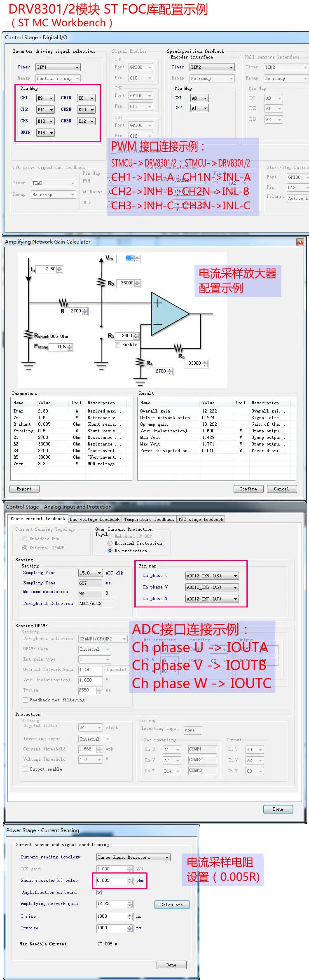Click the R3 2800 spinner arrows
Viewport: 309px width, 980px height.
pos(136,336)
